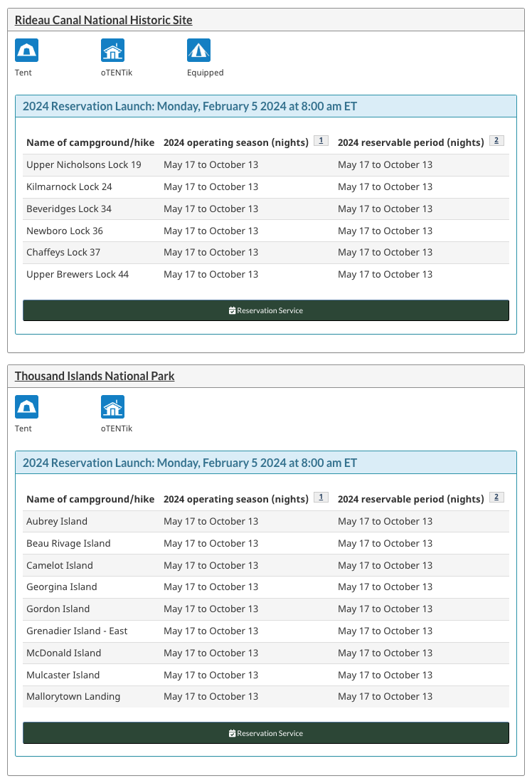Click the oTENTik icon under Rideau Canal

tap(112, 51)
